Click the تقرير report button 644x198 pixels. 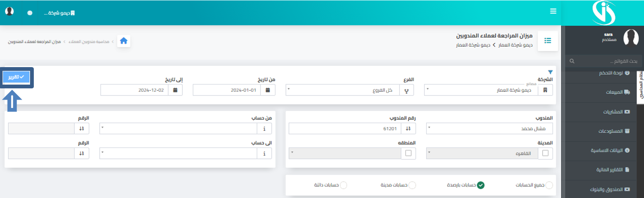16,77
